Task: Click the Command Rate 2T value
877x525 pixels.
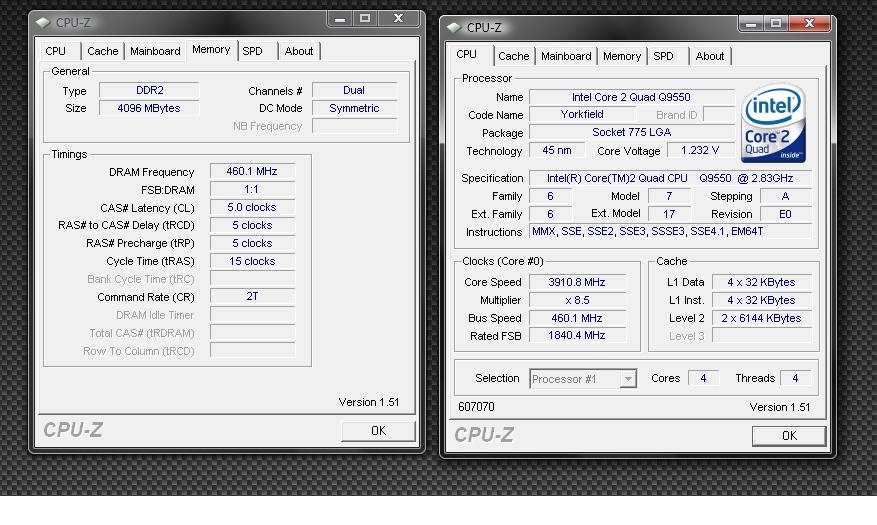Action: [x=252, y=296]
